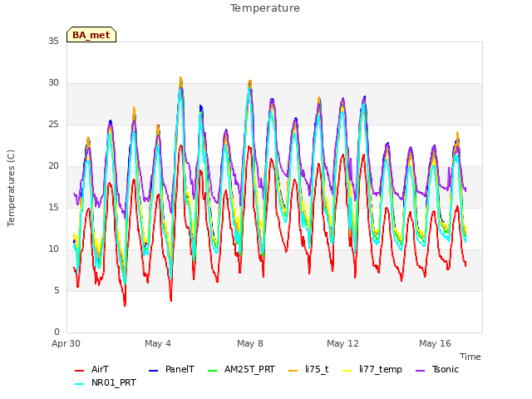
Task: Click the May 12 x-axis tick label
Action: [342, 343]
